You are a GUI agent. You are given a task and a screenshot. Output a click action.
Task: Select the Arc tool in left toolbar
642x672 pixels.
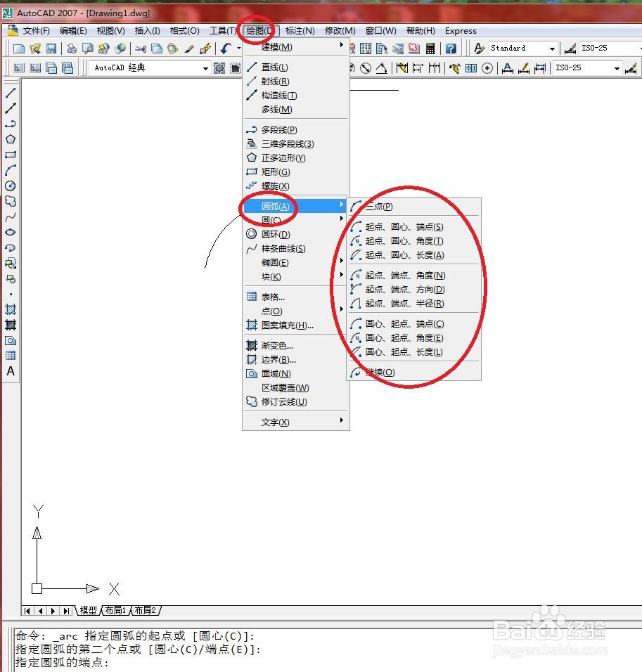pos(11,171)
